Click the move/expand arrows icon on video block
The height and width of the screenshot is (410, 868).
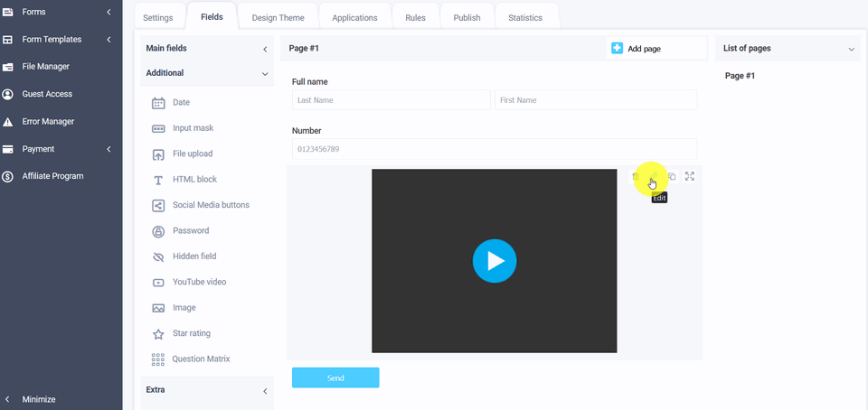[690, 177]
